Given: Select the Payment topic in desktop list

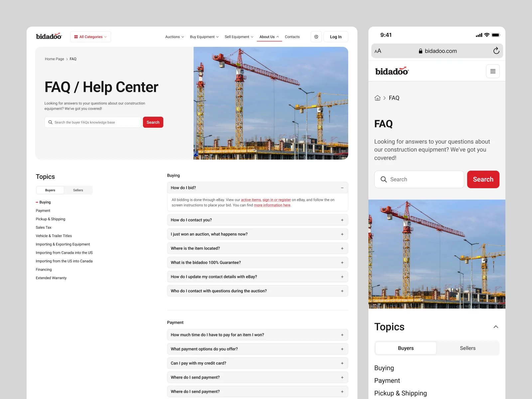Looking at the screenshot, I should pyautogui.click(x=43, y=211).
